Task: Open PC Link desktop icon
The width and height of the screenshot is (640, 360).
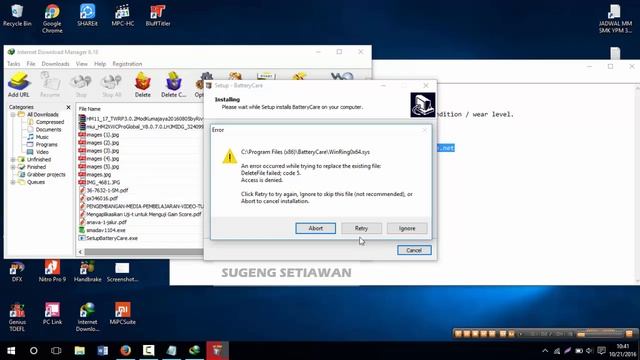Action: 52,314
